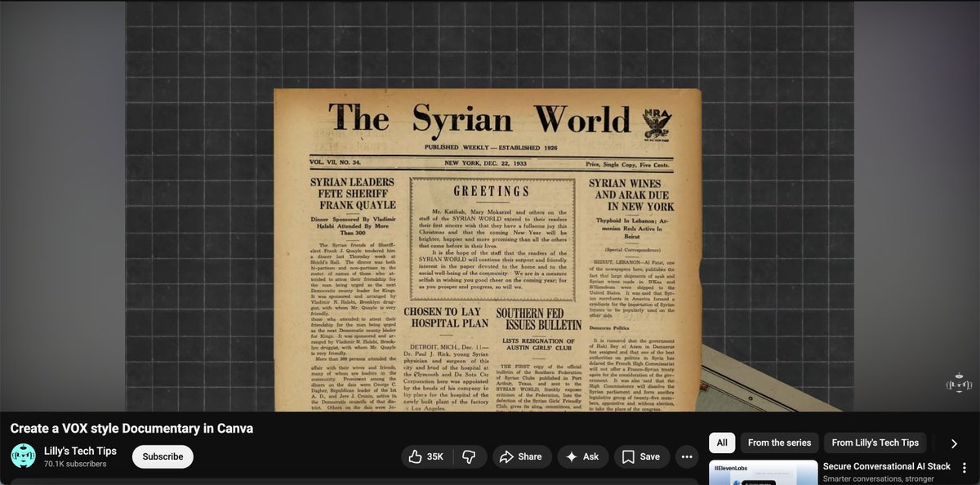Dislike the video with thumbs down

tap(469, 456)
